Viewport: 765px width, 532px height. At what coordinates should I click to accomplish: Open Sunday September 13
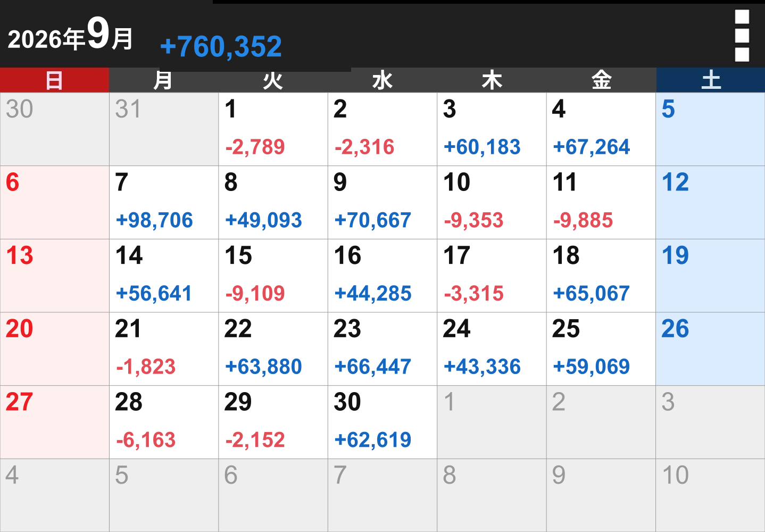pyautogui.click(x=55, y=276)
